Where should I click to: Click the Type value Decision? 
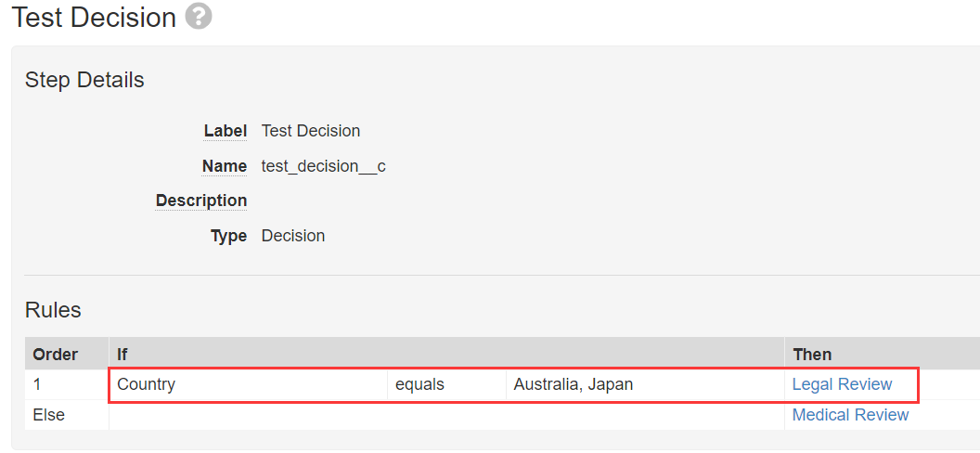(x=293, y=236)
